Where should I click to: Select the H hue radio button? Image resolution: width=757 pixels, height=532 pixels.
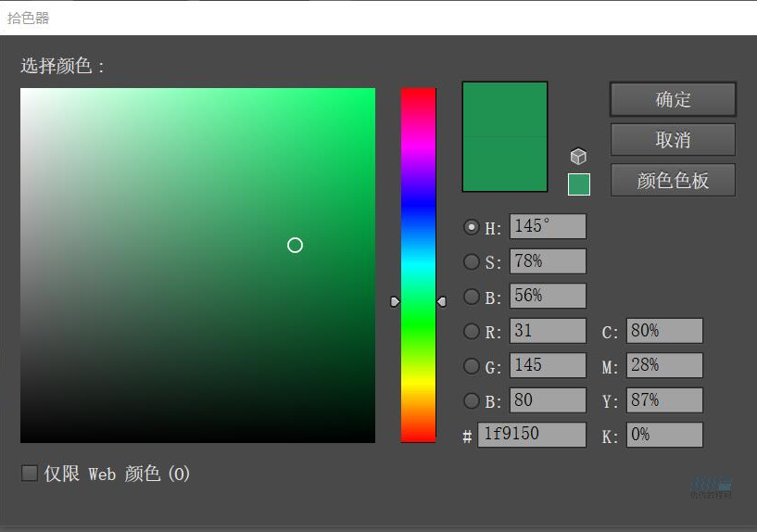[x=472, y=227]
